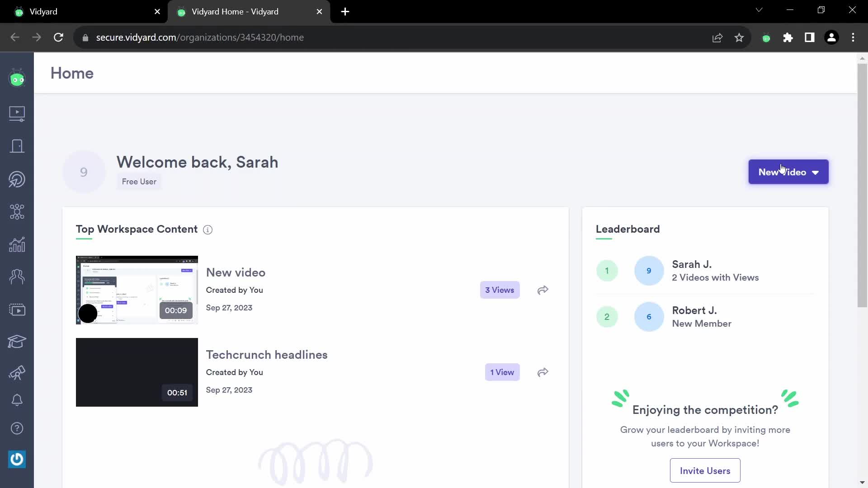Open the integrations hexagon-cluster sidebar icon
868x488 pixels.
click(x=17, y=211)
